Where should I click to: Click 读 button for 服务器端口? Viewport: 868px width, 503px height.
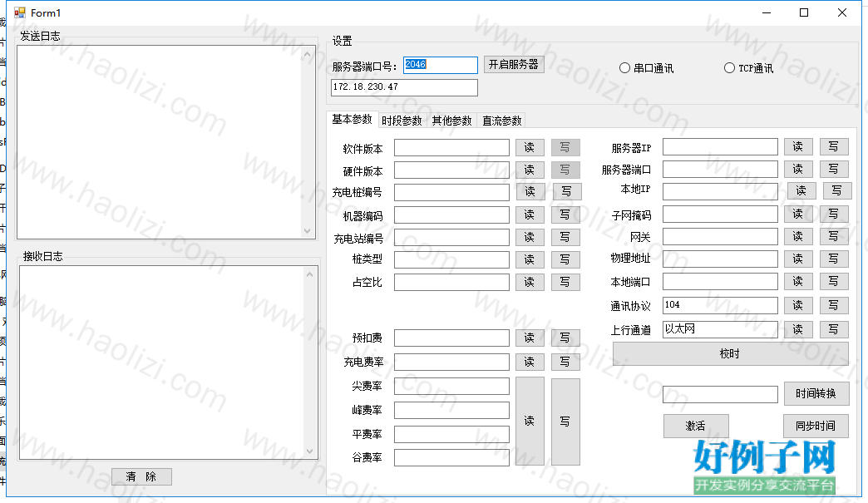click(x=798, y=170)
